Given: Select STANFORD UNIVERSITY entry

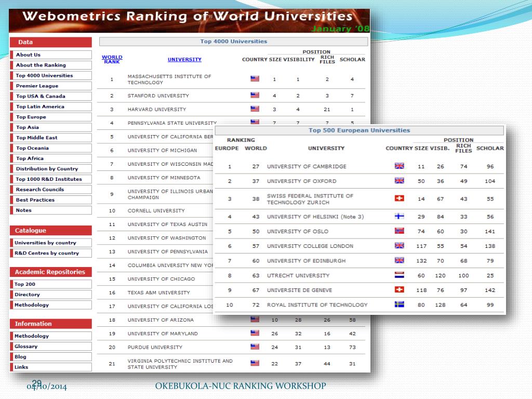Looking at the screenshot, I should [x=158, y=96].
